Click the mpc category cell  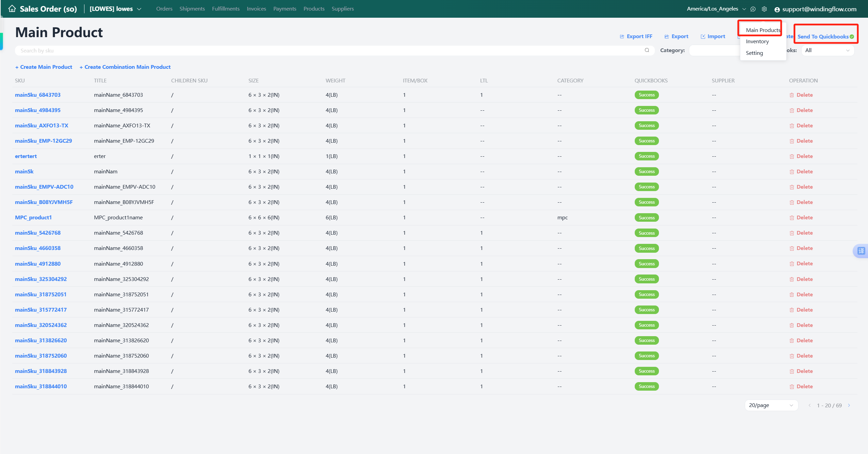click(x=562, y=218)
